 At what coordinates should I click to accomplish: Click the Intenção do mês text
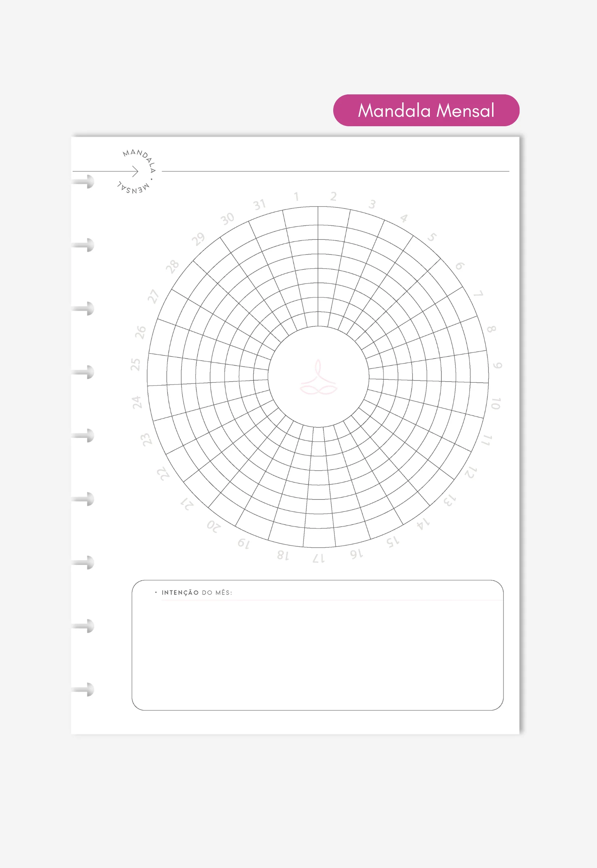[x=197, y=592]
